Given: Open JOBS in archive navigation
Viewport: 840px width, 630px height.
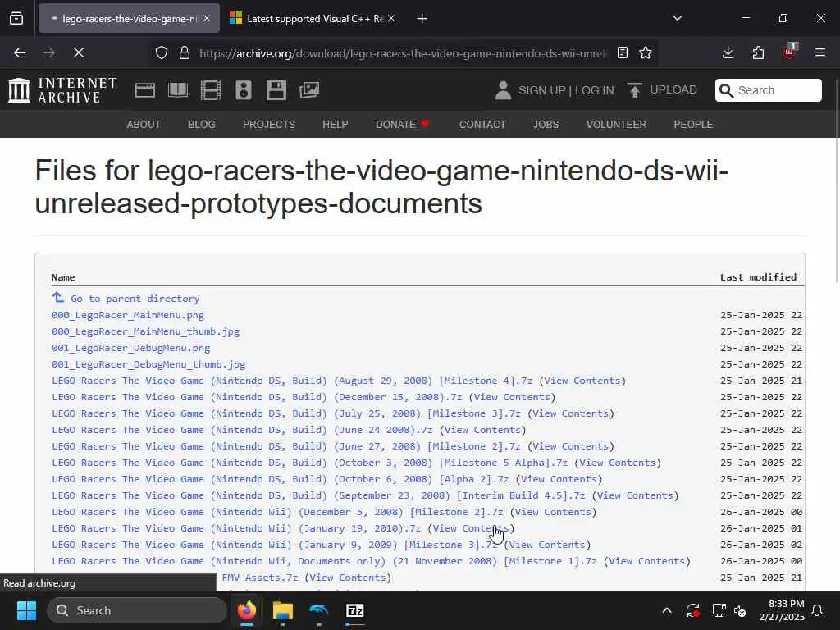Looking at the screenshot, I should click(546, 125).
